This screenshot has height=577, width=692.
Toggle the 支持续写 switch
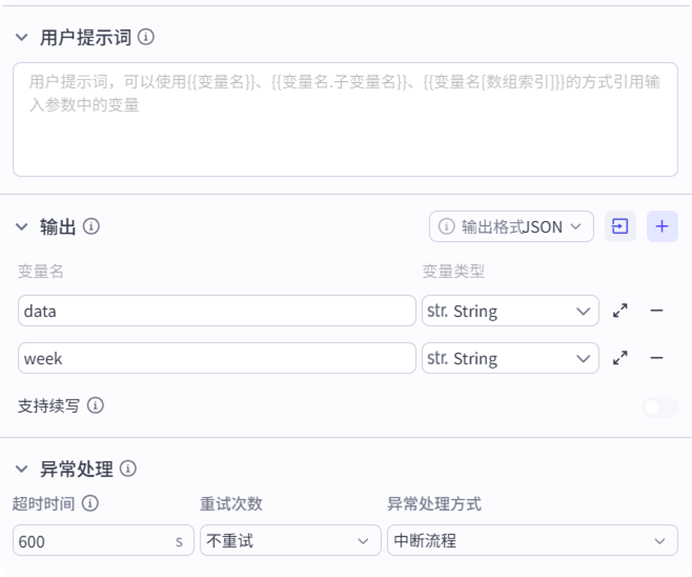(660, 407)
